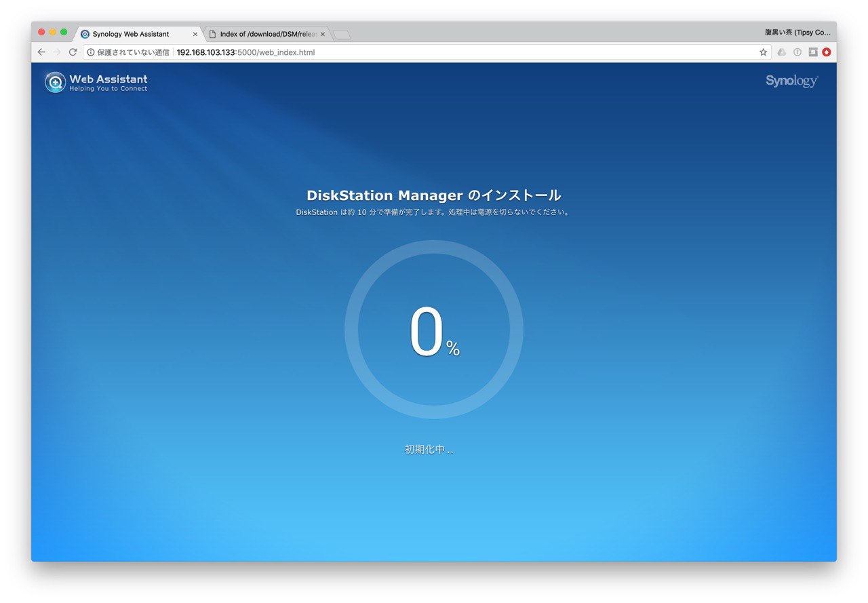This screenshot has width=868, height=603.
Task: Close the Synology Web Assistant tab
Action: tap(195, 34)
